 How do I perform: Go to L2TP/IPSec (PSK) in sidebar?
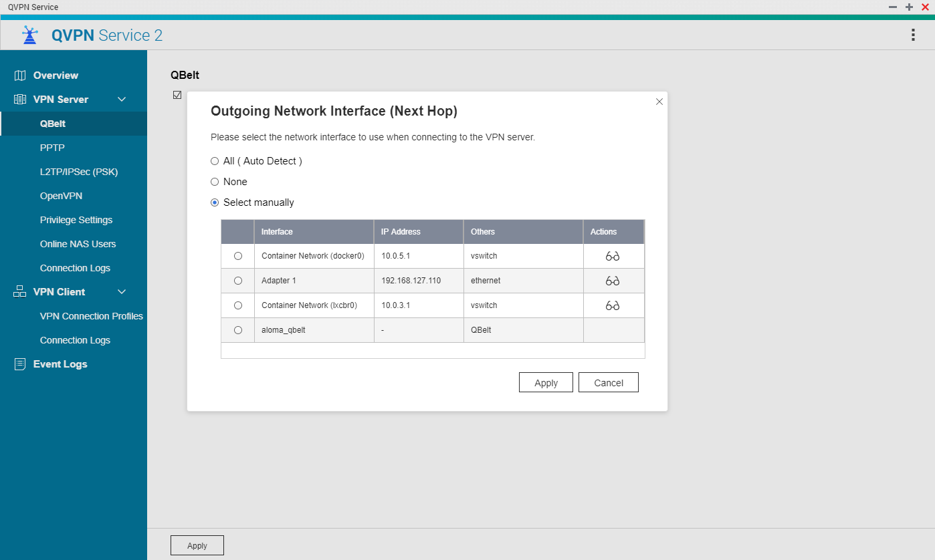[x=78, y=172]
